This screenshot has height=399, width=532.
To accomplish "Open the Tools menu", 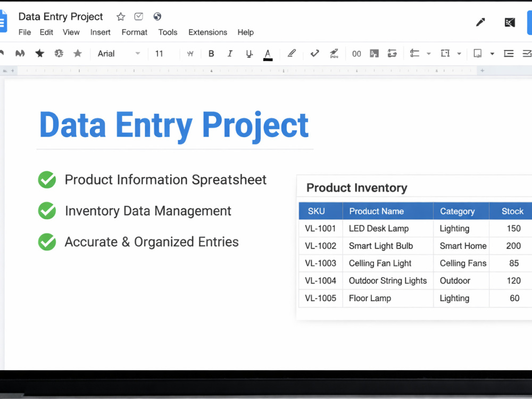I will tap(168, 32).
